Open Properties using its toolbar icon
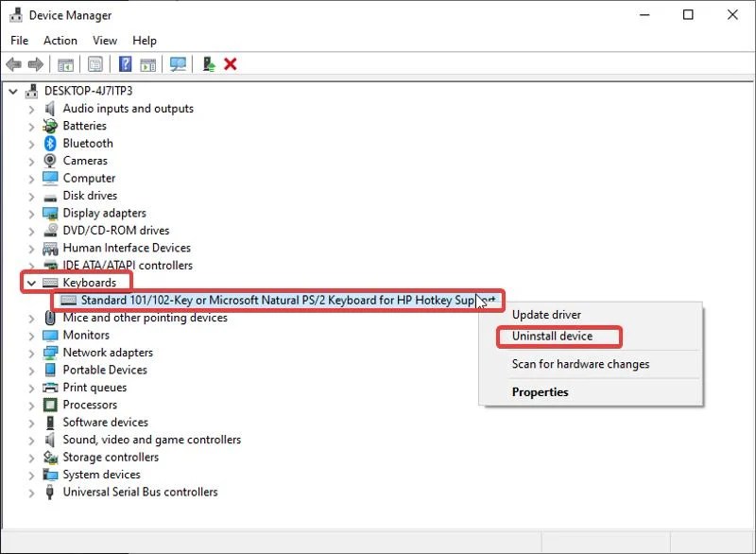 pyautogui.click(x=94, y=64)
